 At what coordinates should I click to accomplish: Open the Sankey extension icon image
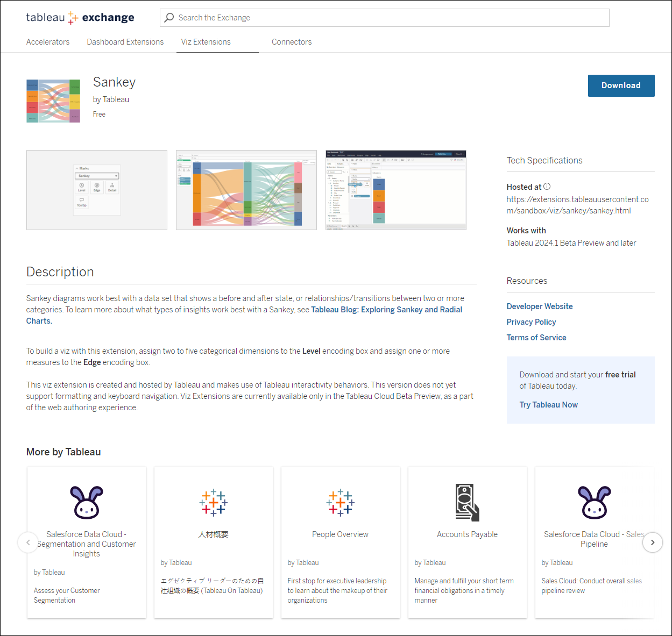point(53,101)
